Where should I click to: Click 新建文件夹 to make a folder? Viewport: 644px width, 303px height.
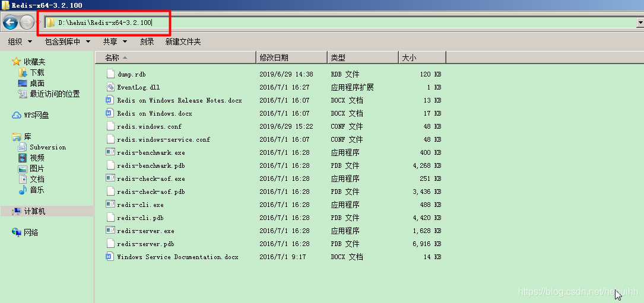coord(183,42)
